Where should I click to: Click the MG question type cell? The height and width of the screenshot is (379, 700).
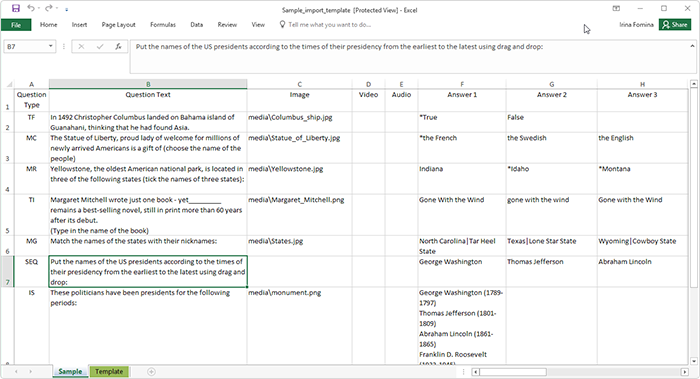pos(31,246)
